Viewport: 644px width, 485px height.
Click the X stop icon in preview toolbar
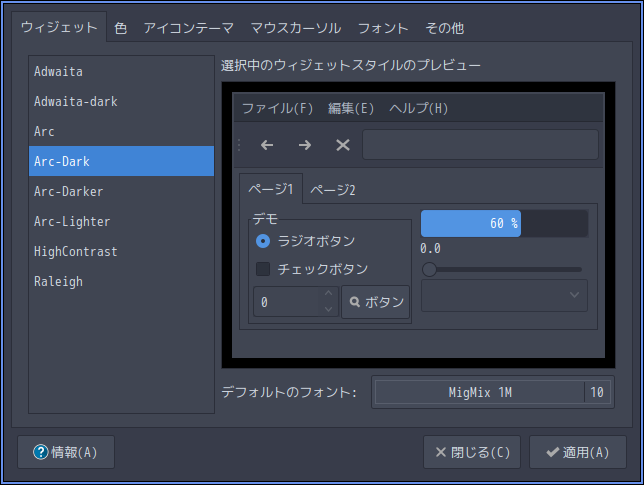343,145
